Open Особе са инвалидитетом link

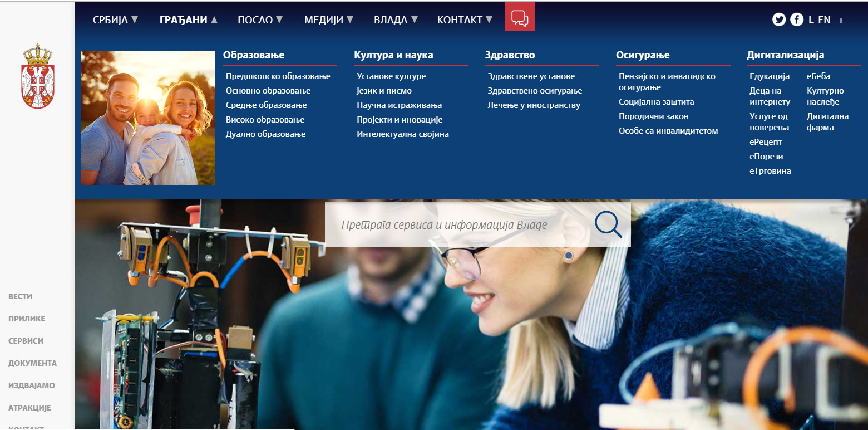(668, 131)
